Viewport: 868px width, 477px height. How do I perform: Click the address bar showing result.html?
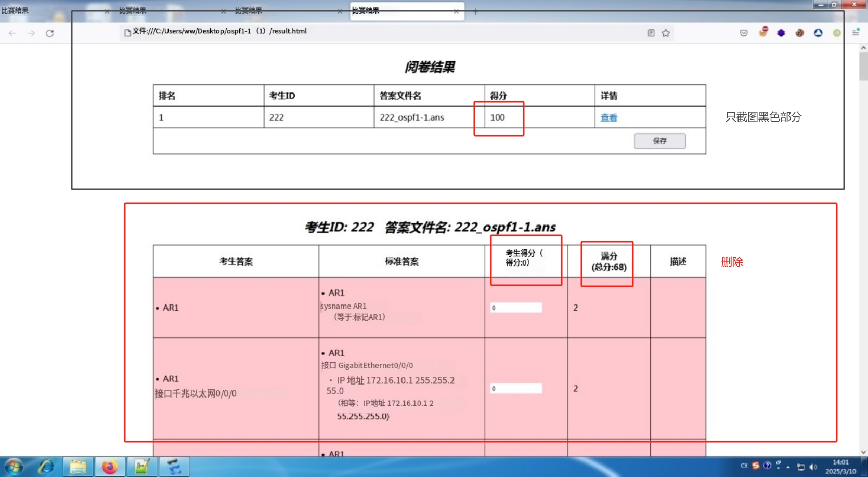point(364,32)
